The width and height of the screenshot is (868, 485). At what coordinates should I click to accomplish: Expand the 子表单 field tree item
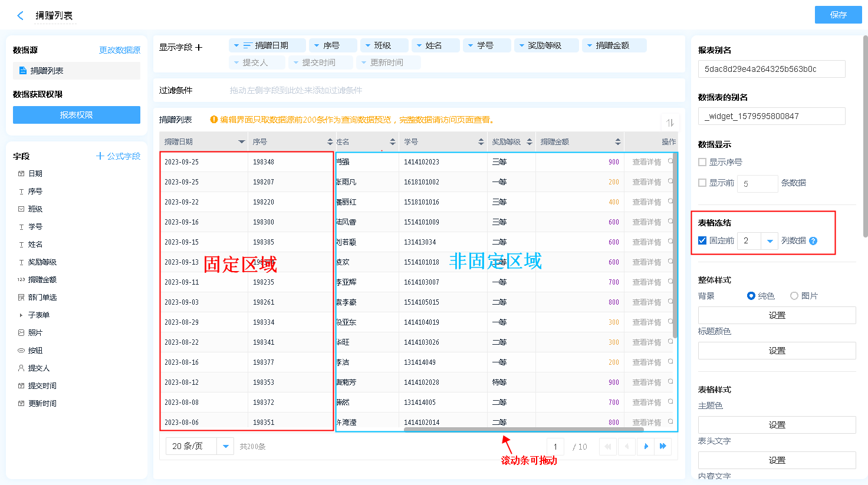pos(21,315)
